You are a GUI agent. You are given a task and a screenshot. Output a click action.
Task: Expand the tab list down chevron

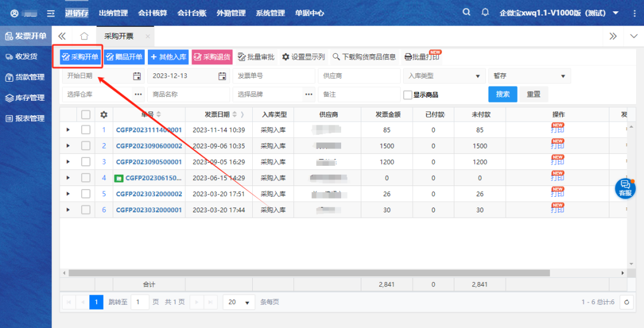[x=634, y=36]
